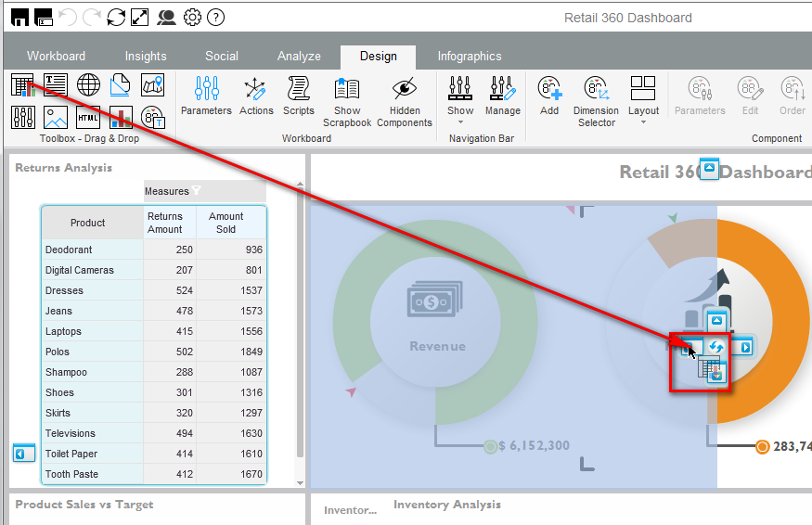Pick the HTML component from Toolbox
Screen dimensions: 812x525
click(88, 118)
